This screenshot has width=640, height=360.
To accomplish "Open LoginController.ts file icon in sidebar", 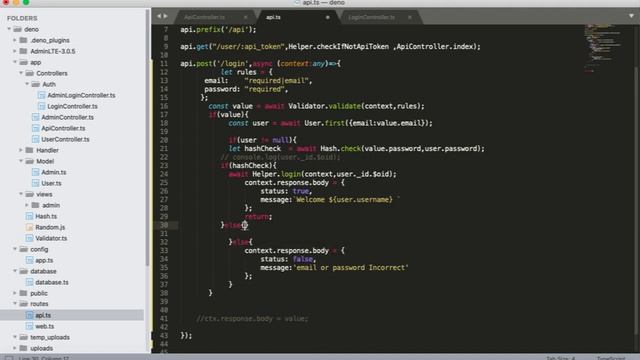I will [41, 106].
